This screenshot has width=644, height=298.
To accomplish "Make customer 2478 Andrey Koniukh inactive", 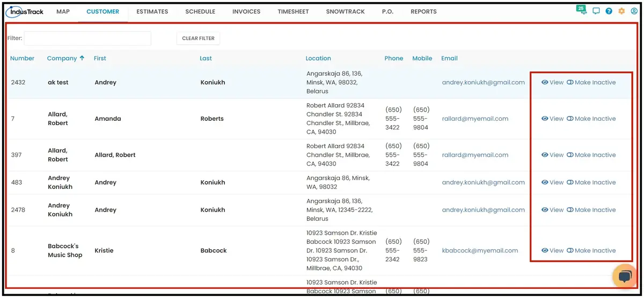I will pos(591,210).
